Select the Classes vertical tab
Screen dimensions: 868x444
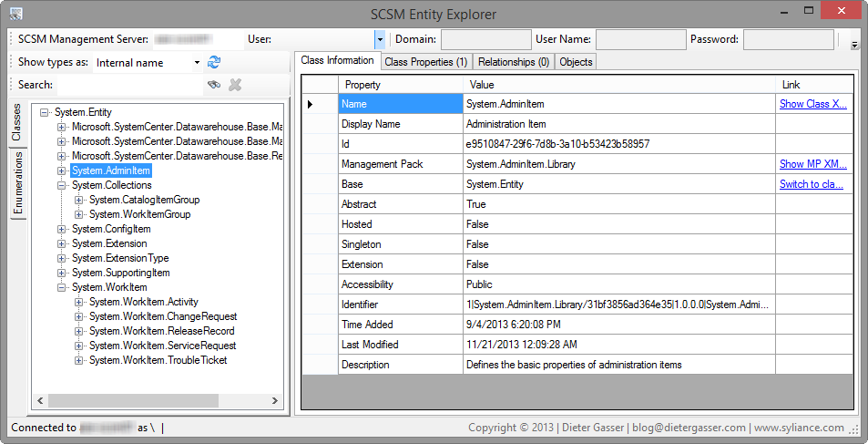17,122
